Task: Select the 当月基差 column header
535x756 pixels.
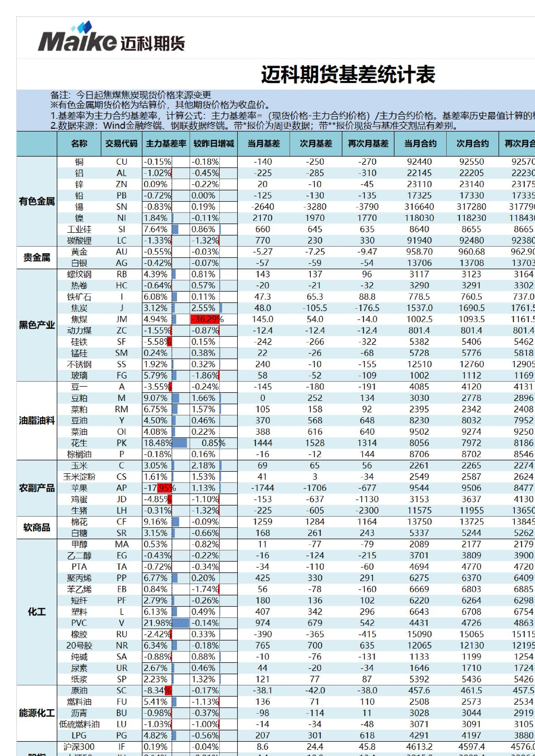Action: click(x=263, y=144)
